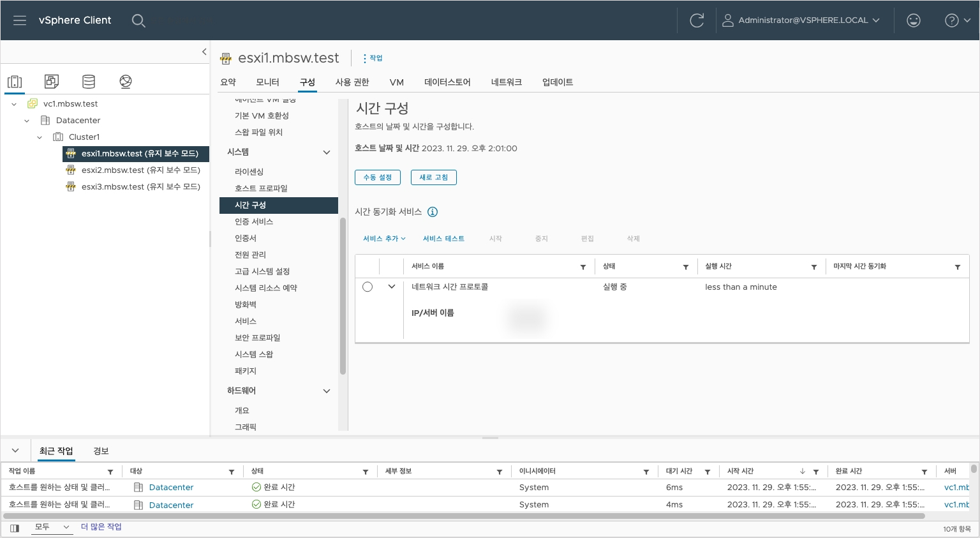Image resolution: width=980 pixels, height=538 pixels.
Task: Open the hamburger navigation menu
Action: pyautogui.click(x=20, y=20)
